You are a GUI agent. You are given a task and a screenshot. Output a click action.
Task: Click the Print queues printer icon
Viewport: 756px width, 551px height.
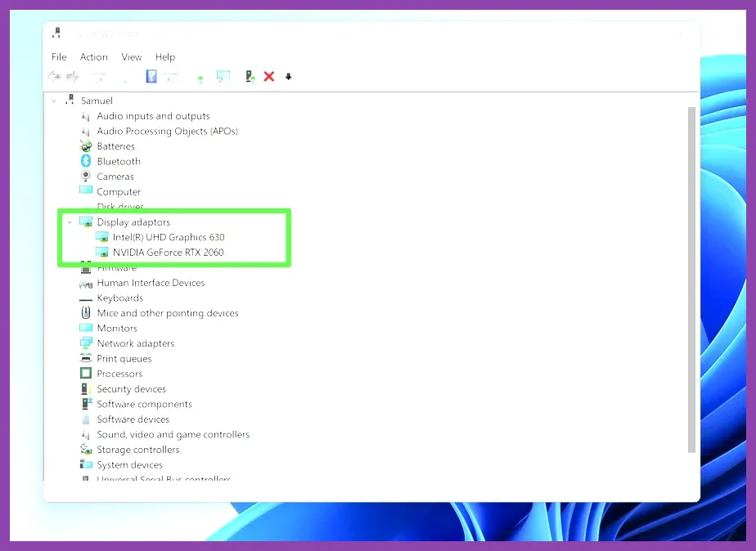coord(86,358)
